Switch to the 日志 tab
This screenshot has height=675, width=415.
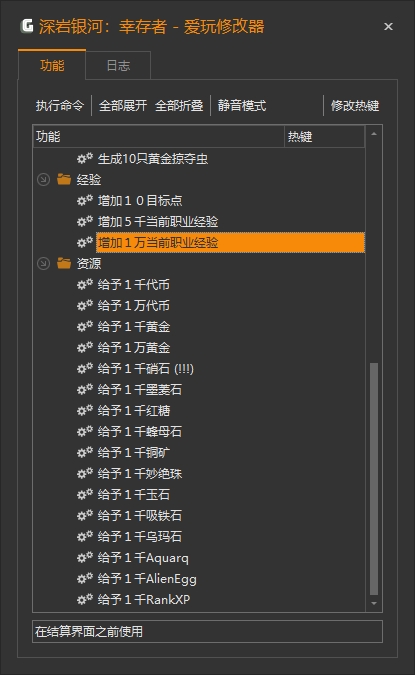click(x=118, y=65)
